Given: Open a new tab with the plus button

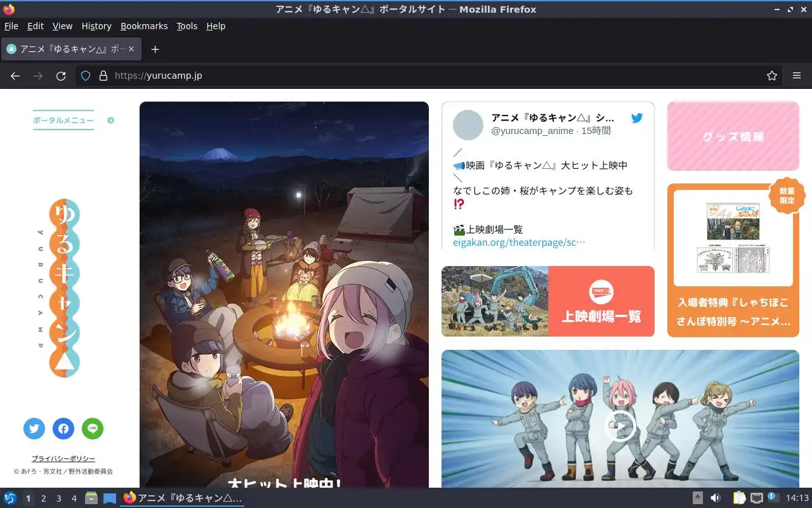Looking at the screenshot, I should tap(155, 49).
